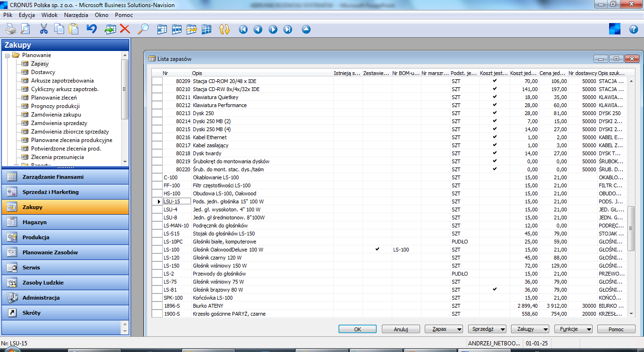Open the Zarządzanie Finansami module
Image resolution: width=644 pixels, height=352 pixels.
[x=65, y=177]
